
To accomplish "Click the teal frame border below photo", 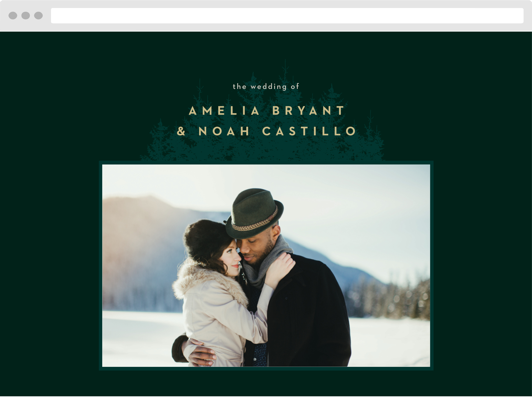I will point(266,369).
